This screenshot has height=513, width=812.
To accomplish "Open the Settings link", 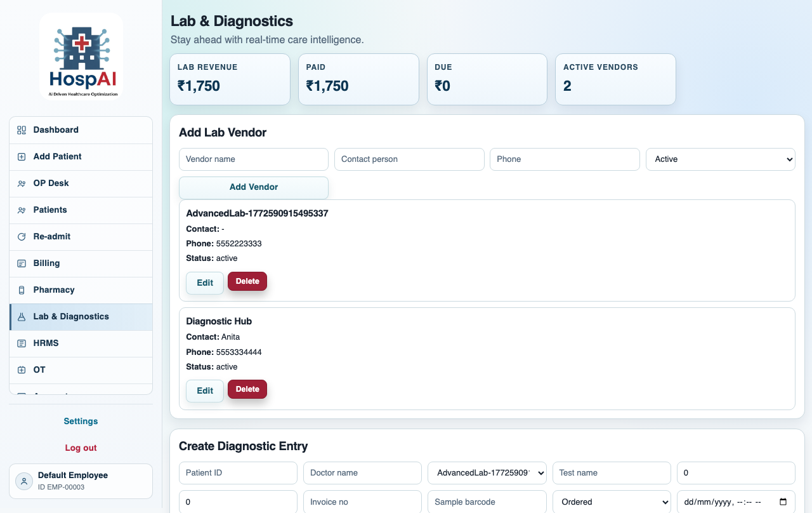I will point(81,421).
